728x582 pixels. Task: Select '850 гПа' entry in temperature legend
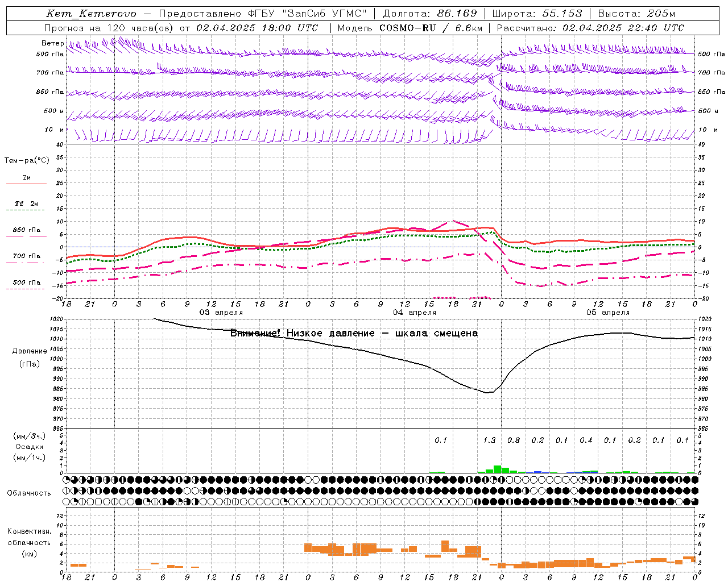pos(27,230)
